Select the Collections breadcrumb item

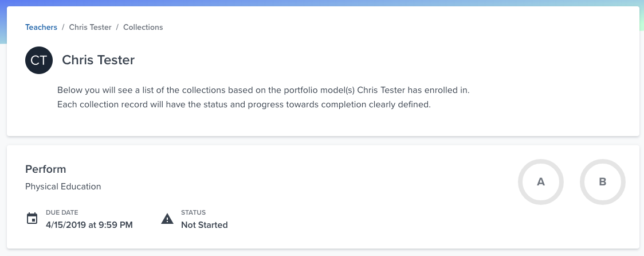pos(143,27)
